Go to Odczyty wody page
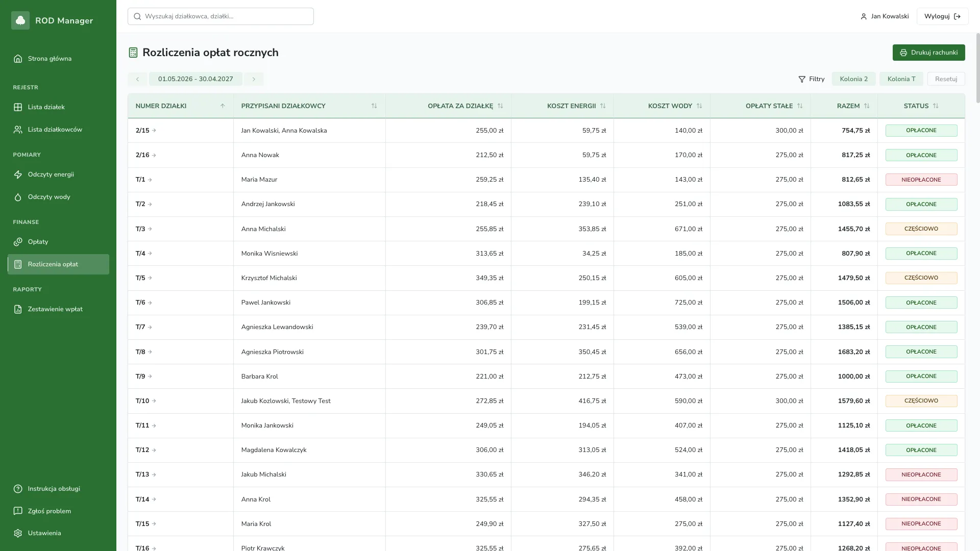The image size is (980, 551). pos(58,197)
